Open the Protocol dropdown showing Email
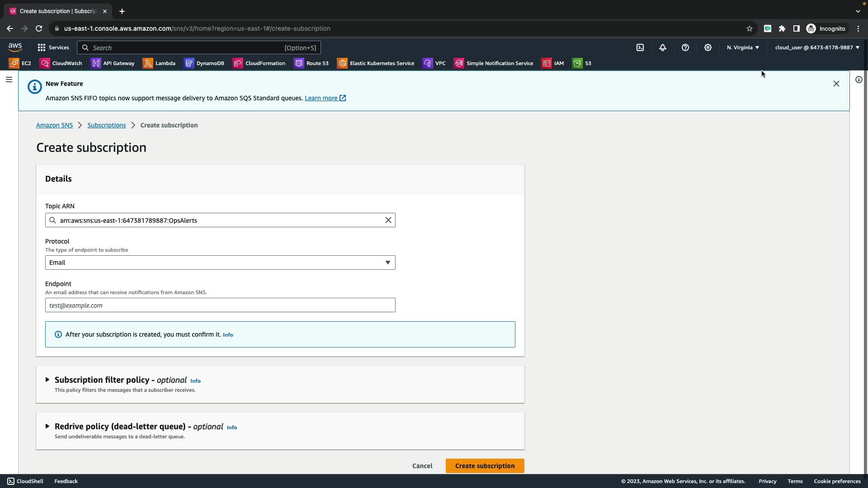 click(x=220, y=263)
